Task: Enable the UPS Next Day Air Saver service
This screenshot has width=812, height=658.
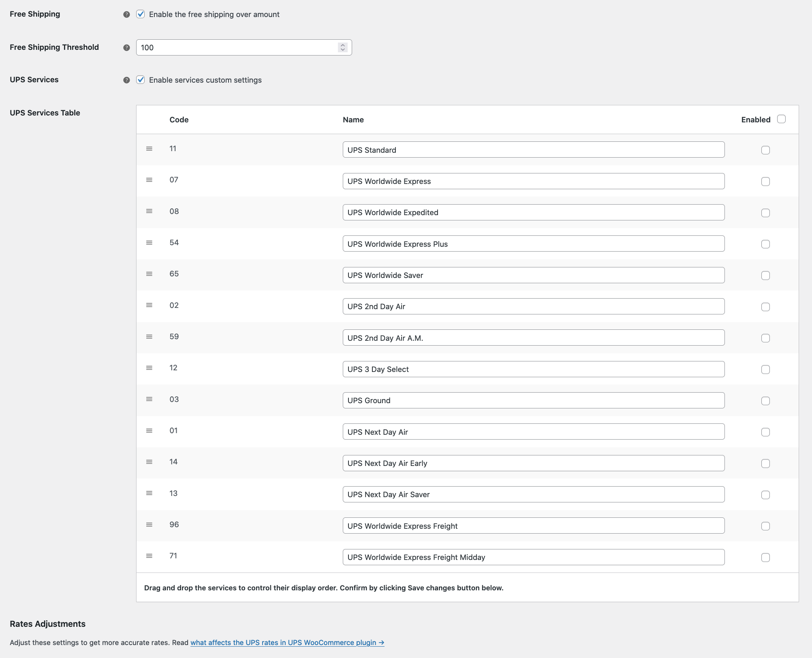Action: pyautogui.click(x=765, y=495)
